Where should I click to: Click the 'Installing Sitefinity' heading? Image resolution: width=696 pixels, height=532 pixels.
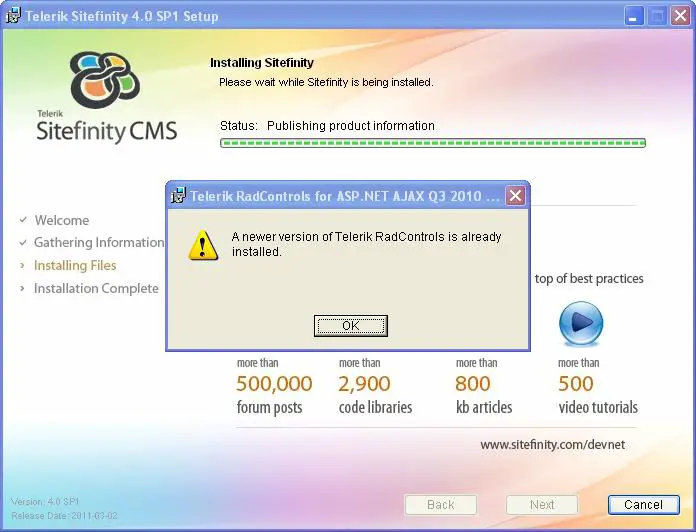click(262, 63)
